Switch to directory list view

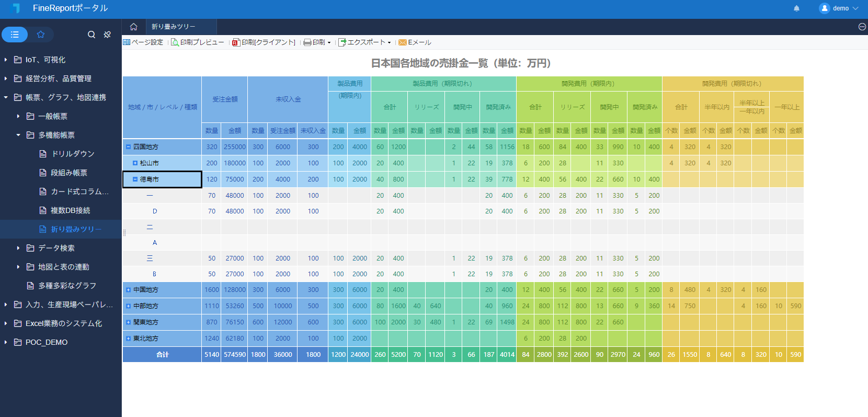tap(15, 35)
